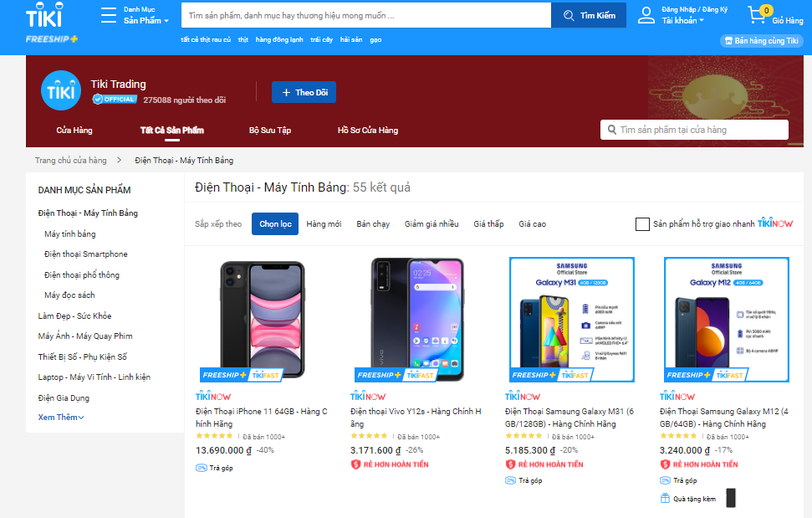Enable the TikiNOW fast delivery checkbox

click(x=642, y=224)
